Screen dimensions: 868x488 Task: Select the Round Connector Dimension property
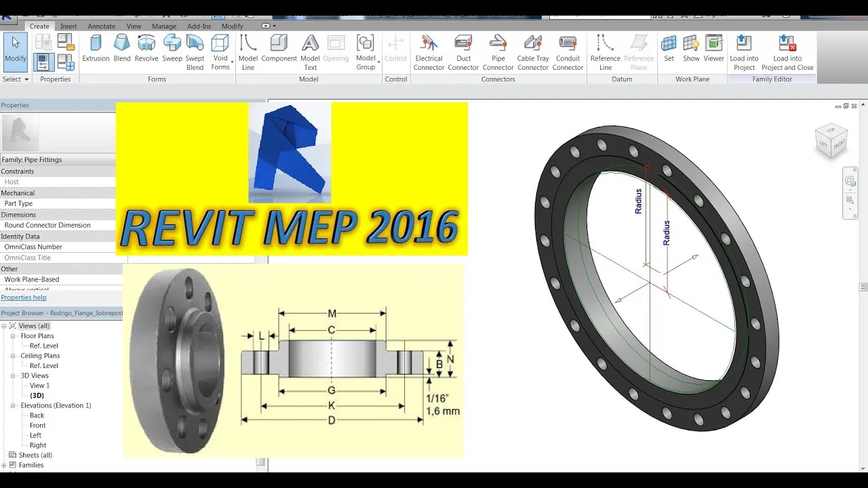(x=58, y=225)
